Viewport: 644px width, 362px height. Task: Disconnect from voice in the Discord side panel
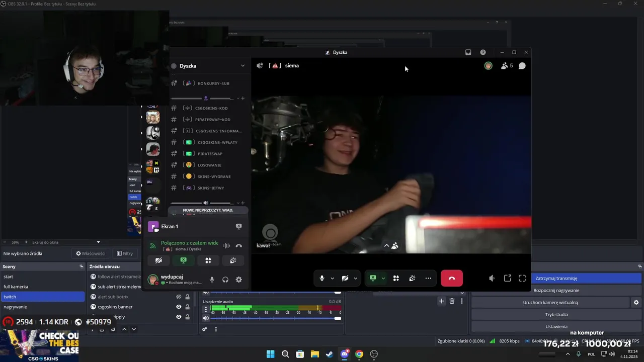coord(239,246)
